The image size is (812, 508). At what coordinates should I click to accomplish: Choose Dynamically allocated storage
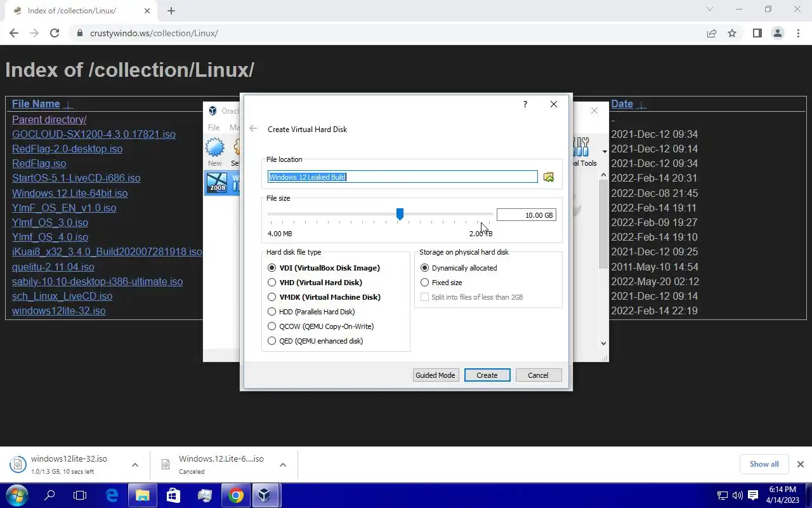(459, 268)
